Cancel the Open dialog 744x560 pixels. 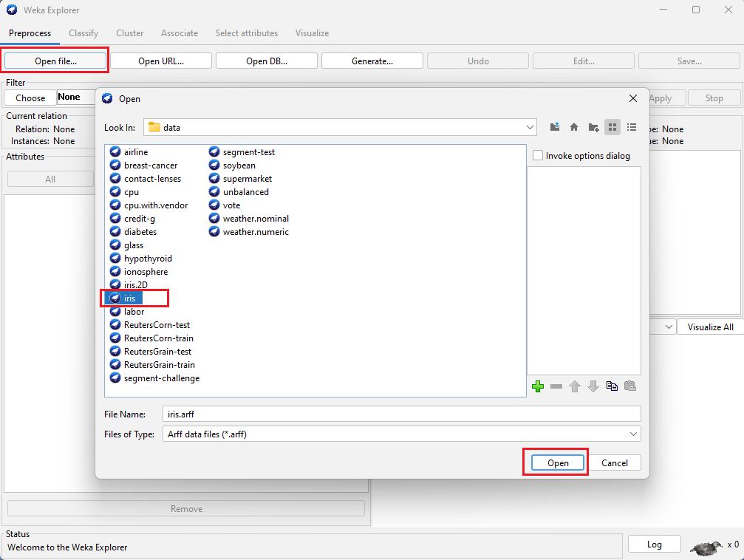click(x=615, y=462)
